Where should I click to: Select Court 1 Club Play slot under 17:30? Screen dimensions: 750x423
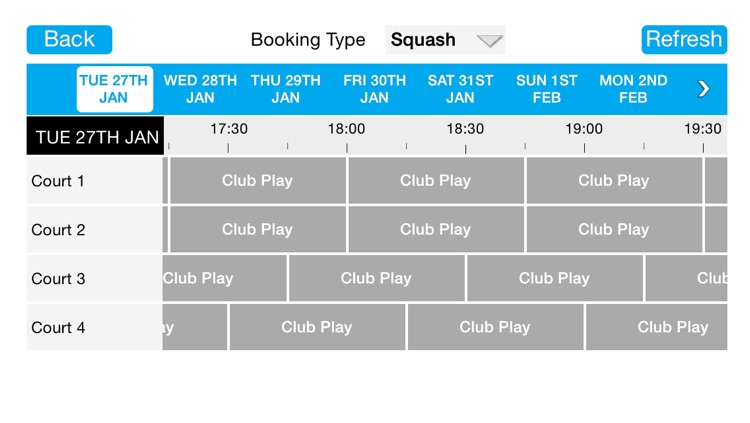257,181
